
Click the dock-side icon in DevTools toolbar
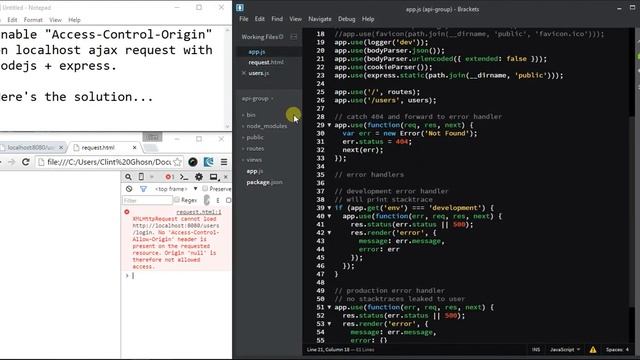pyautogui.click(x=214, y=177)
